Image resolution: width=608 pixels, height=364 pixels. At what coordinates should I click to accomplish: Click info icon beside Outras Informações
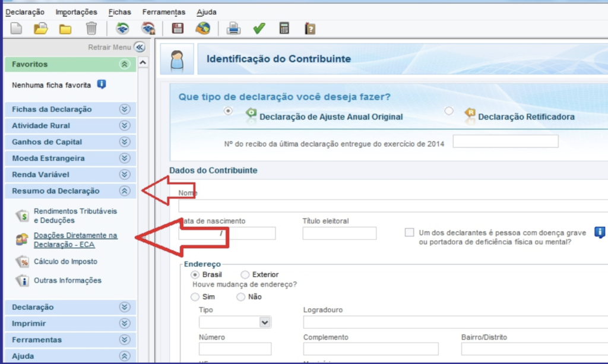click(23, 280)
